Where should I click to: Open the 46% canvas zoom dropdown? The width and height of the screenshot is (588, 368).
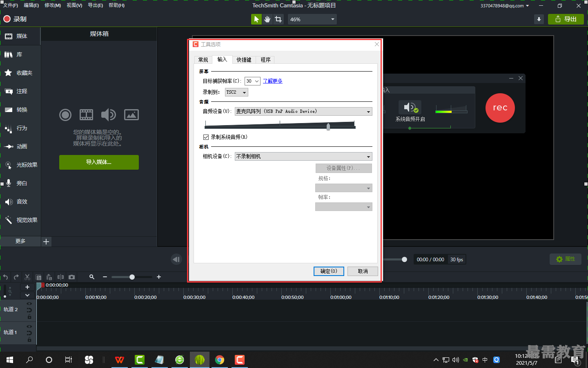point(312,19)
